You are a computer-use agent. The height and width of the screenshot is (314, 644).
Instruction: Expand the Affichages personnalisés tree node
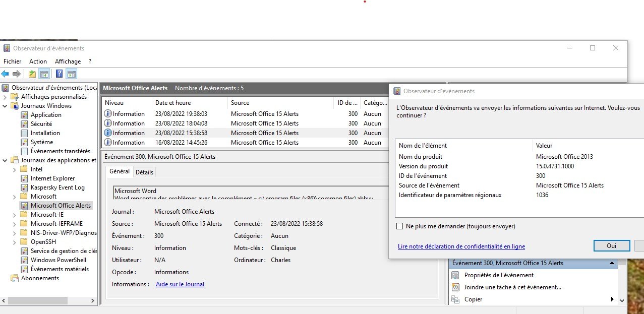pyautogui.click(x=5, y=97)
